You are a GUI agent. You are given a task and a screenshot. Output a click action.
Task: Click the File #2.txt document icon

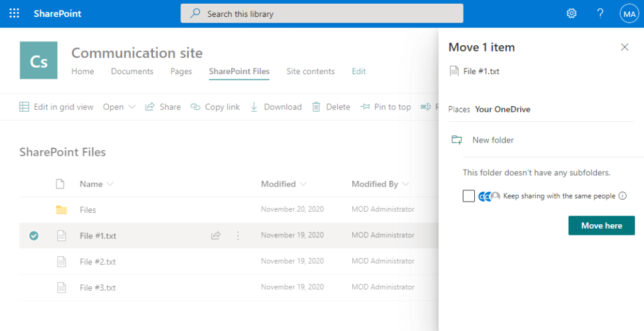(x=62, y=261)
